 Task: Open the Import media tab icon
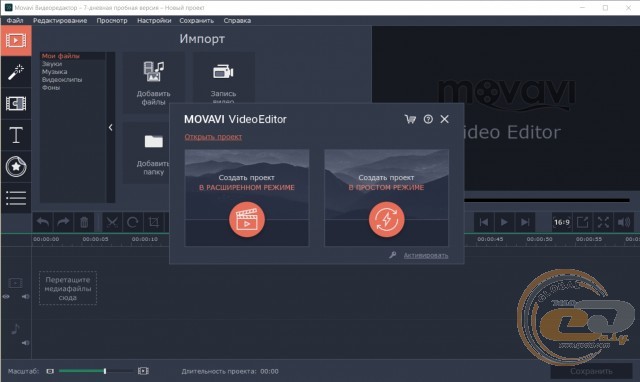[x=16, y=41]
